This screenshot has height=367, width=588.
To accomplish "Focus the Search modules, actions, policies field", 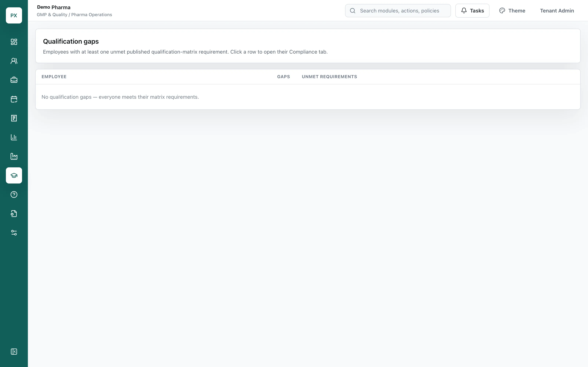I will (x=398, y=11).
